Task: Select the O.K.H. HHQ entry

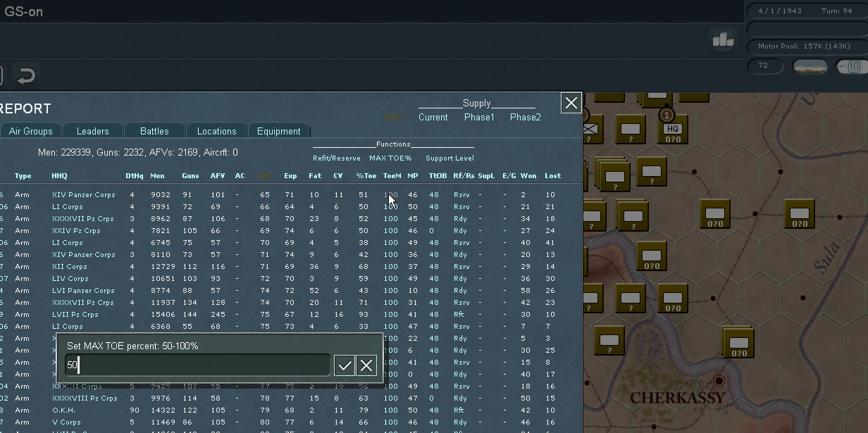Action: tap(64, 410)
